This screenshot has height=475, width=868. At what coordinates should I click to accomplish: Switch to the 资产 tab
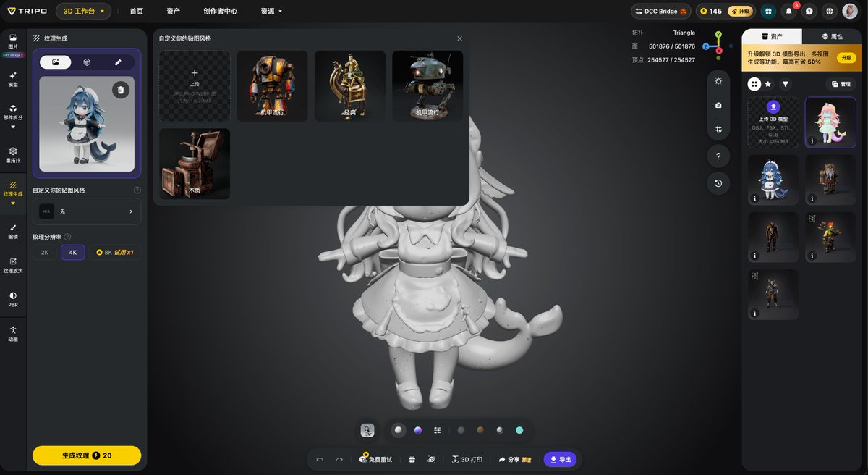[772, 36]
